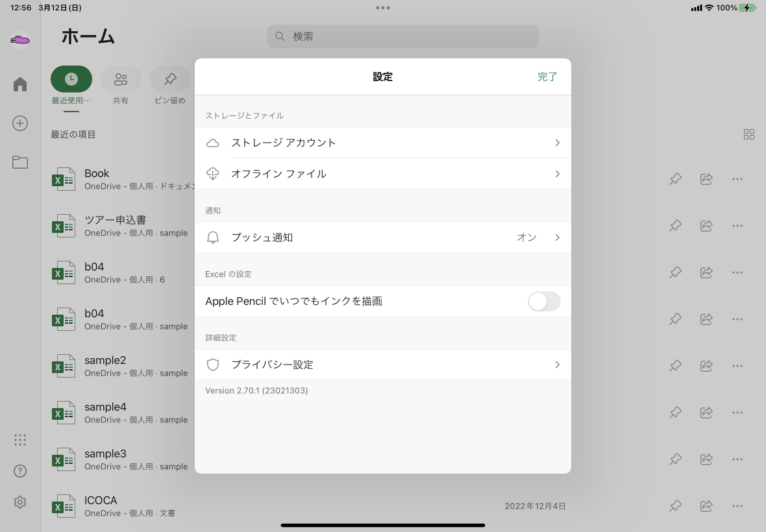Open プライバシー設定 row
Screen dimensions: 766x532
tap(382, 365)
